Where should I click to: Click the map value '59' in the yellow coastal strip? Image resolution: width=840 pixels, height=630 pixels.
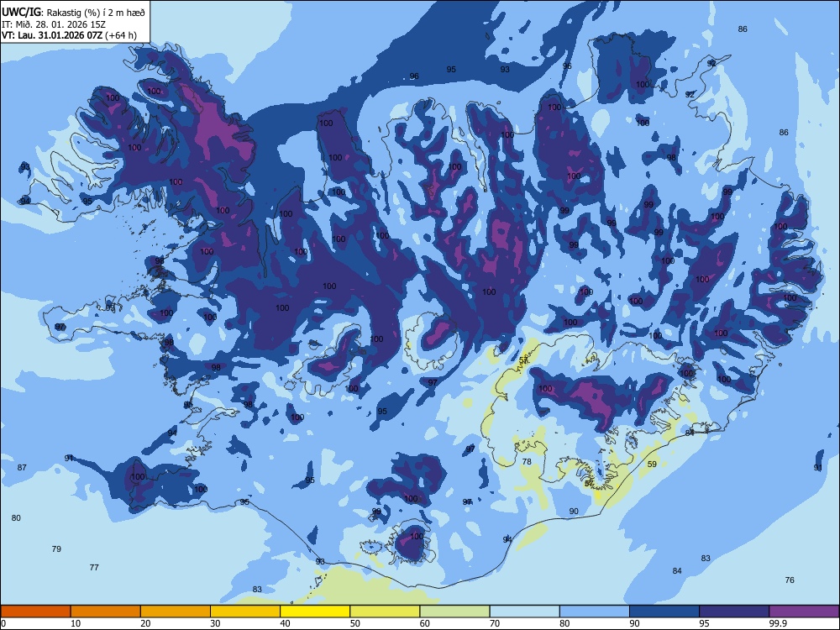coord(652,465)
